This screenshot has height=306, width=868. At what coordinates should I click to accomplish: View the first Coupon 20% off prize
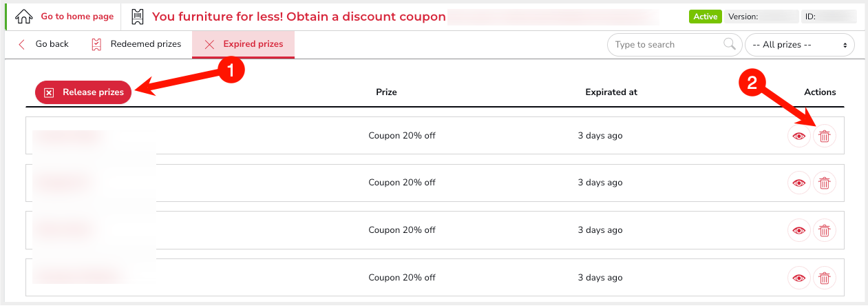[798, 136]
